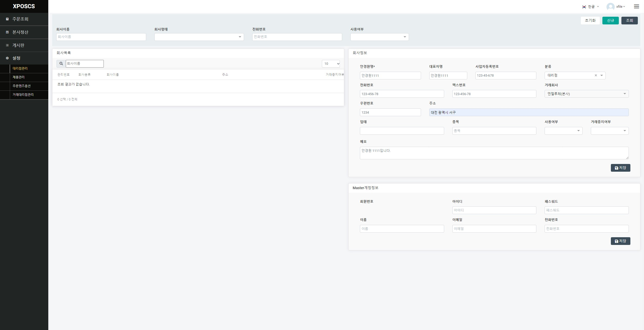
Task: Open the 한글 language selector
Action: coord(591,7)
